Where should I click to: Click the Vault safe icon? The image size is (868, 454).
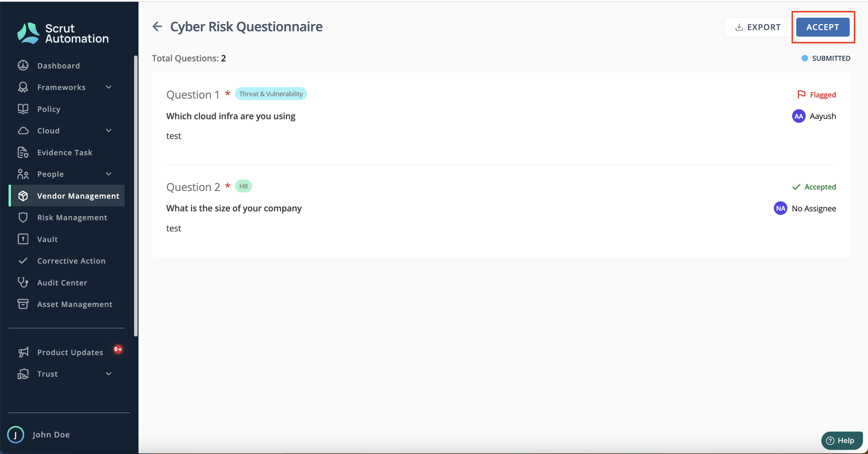[x=23, y=239]
